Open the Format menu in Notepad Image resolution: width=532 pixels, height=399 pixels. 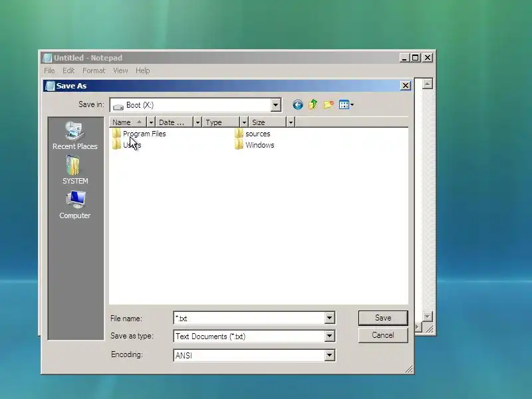[x=94, y=70]
